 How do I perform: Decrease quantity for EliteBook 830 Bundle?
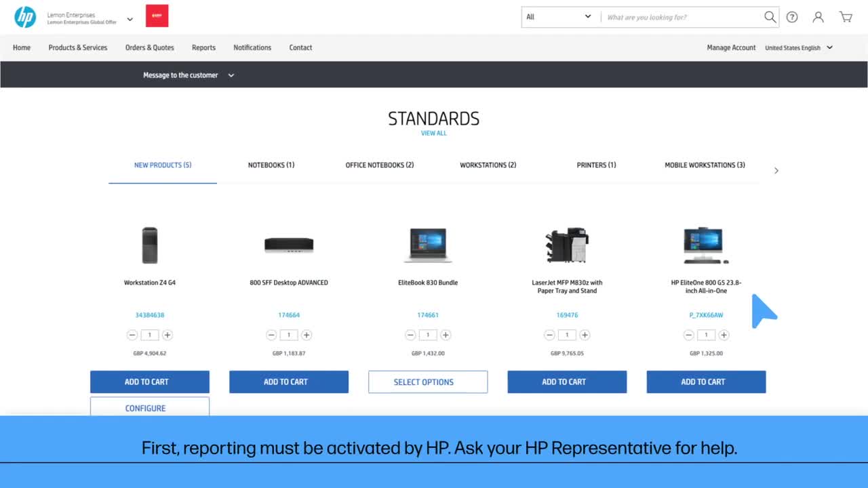(410, 335)
